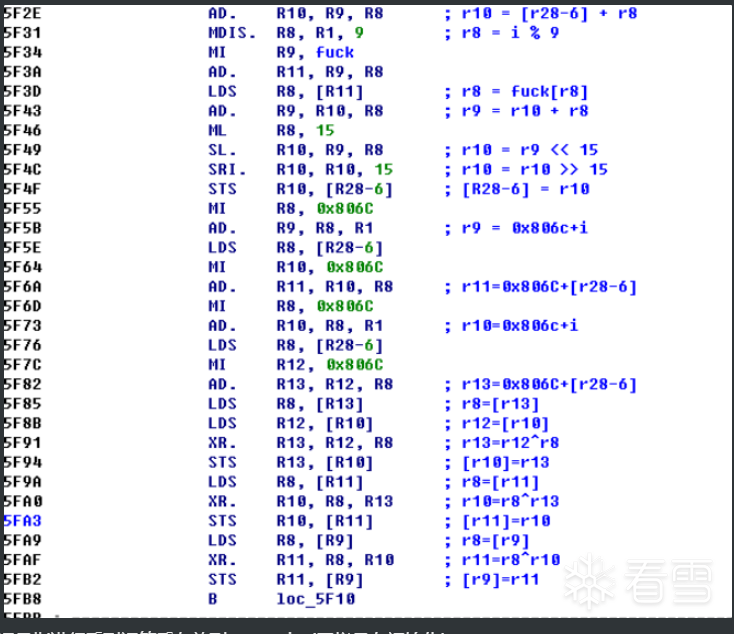
Task: Select comment 'r12=[r10]'
Action: pyautogui.click(x=505, y=423)
